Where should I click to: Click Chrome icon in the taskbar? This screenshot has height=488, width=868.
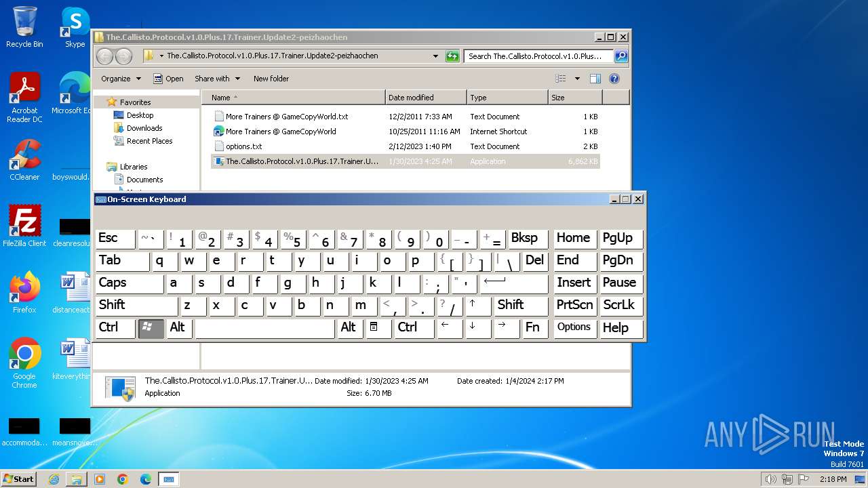coord(123,479)
